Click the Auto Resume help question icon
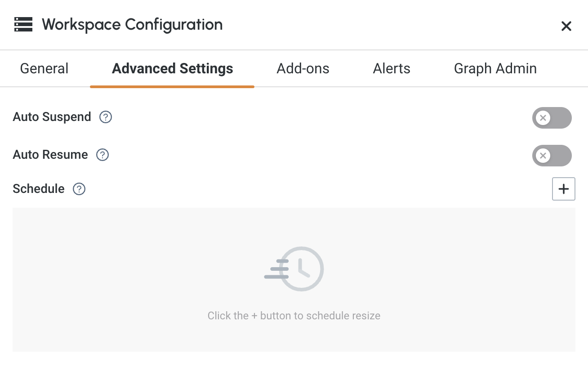The width and height of the screenshot is (588, 367). click(102, 155)
